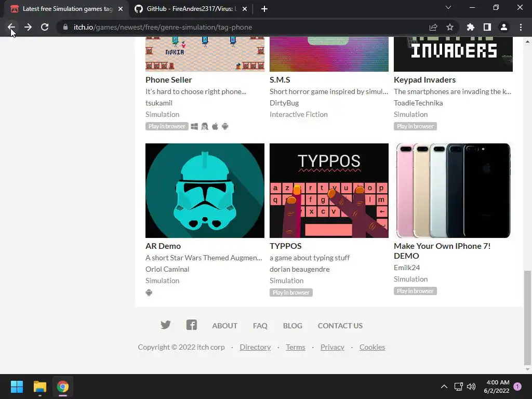This screenshot has width=532, height=399.
Task: Open Emilk24 author page
Action: point(407,268)
